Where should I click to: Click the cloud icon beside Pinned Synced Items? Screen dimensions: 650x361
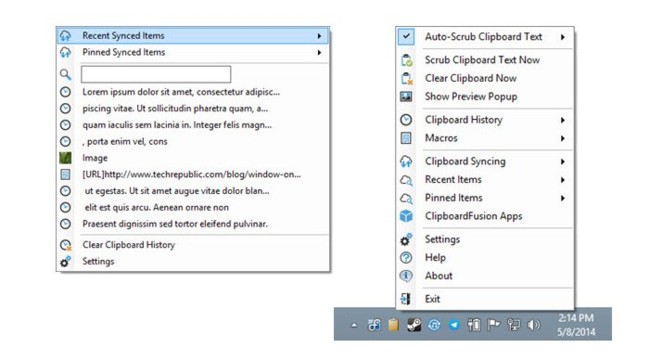pos(65,52)
